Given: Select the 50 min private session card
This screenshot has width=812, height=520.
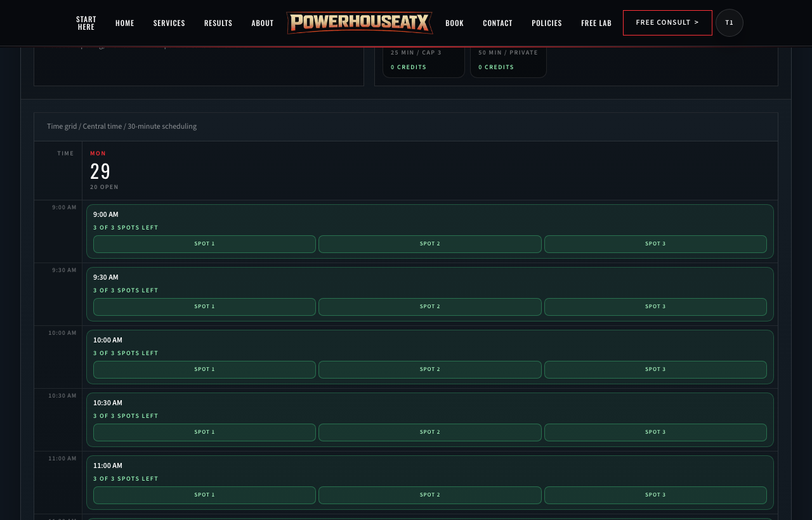Looking at the screenshot, I should [x=508, y=62].
